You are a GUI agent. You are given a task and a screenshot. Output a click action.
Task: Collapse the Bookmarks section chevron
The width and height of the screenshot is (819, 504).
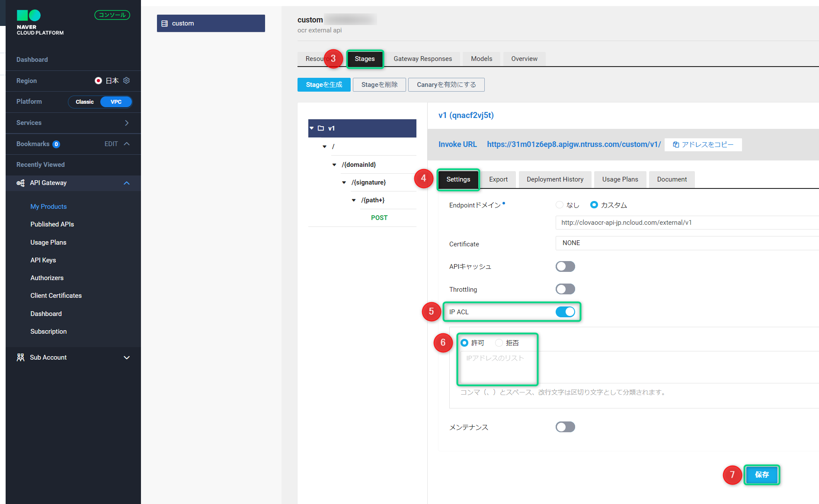127,144
